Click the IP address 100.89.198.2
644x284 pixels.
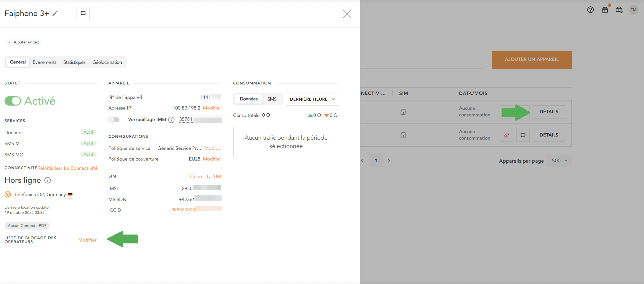(x=186, y=108)
